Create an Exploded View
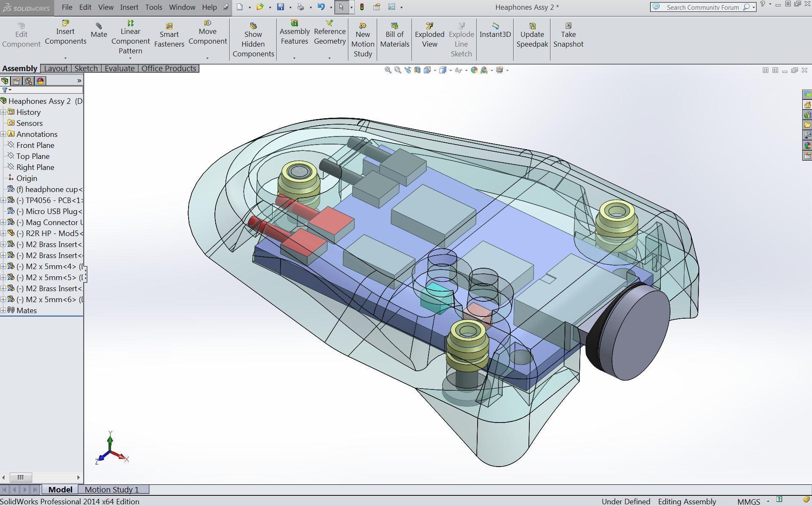The height and width of the screenshot is (506, 812). [429, 36]
